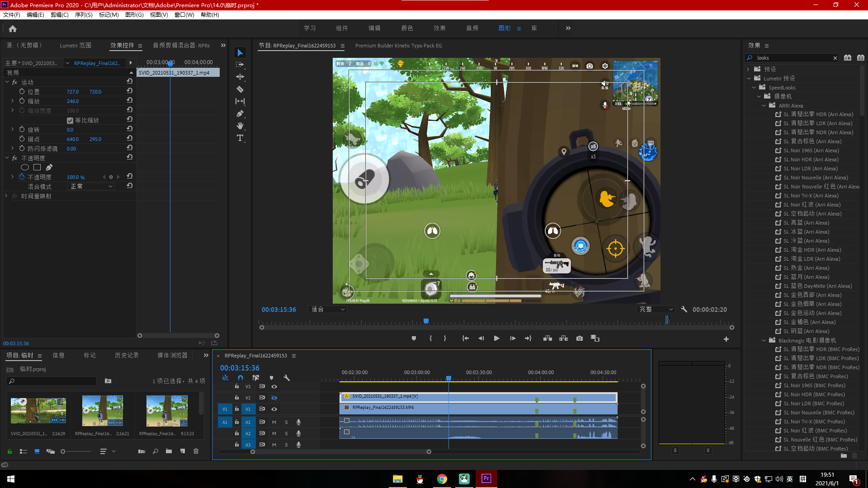Click the trash icon in Project panel

(x=196, y=451)
